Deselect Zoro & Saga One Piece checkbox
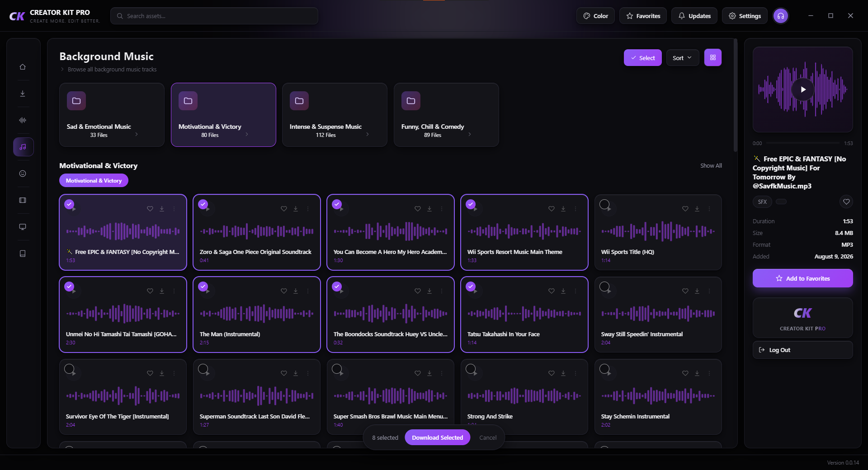 [x=203, y=204]
